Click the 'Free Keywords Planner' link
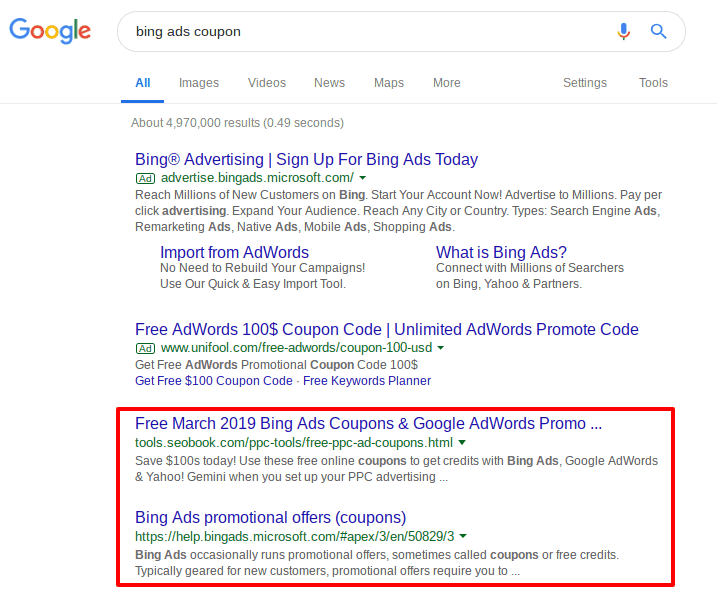 [x=367, y=381]
